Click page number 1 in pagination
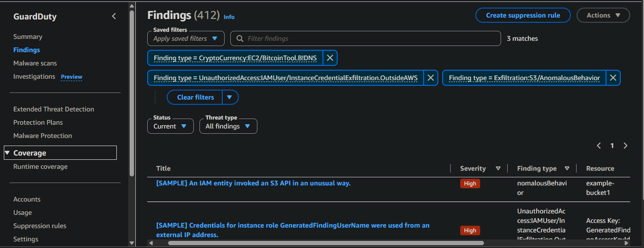Viewport: 644px width, 248px height. point(612,146)
